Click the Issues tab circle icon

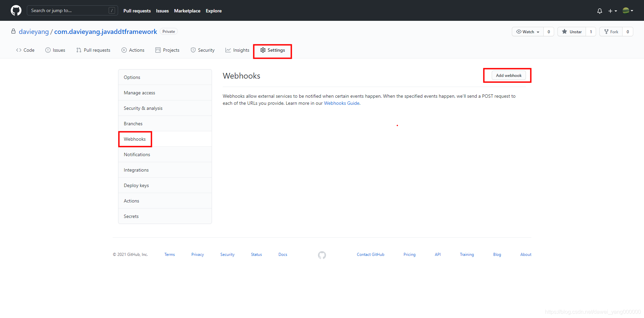48,50
